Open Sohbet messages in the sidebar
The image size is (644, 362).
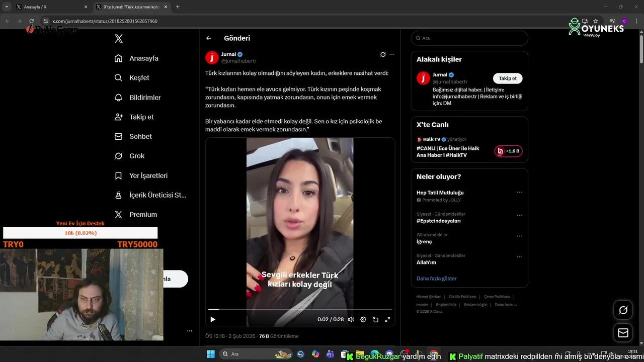(x=133, y=136)
